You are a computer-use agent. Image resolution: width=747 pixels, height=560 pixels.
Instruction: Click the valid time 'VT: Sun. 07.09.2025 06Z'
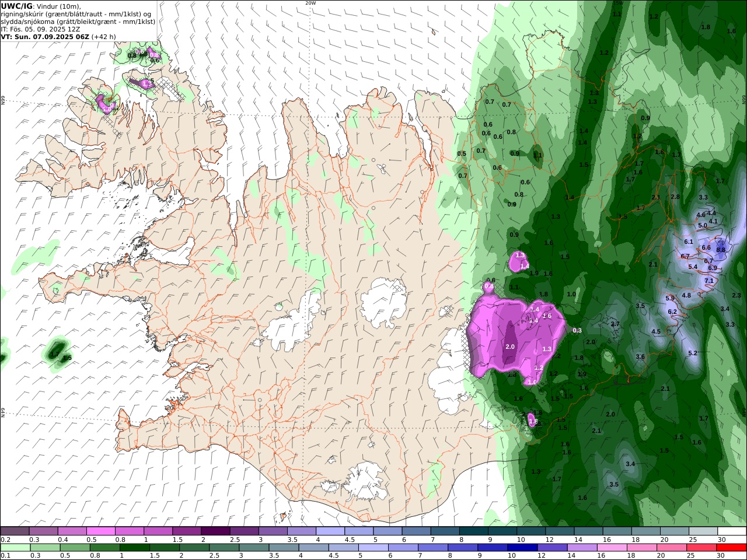point(44,37)
